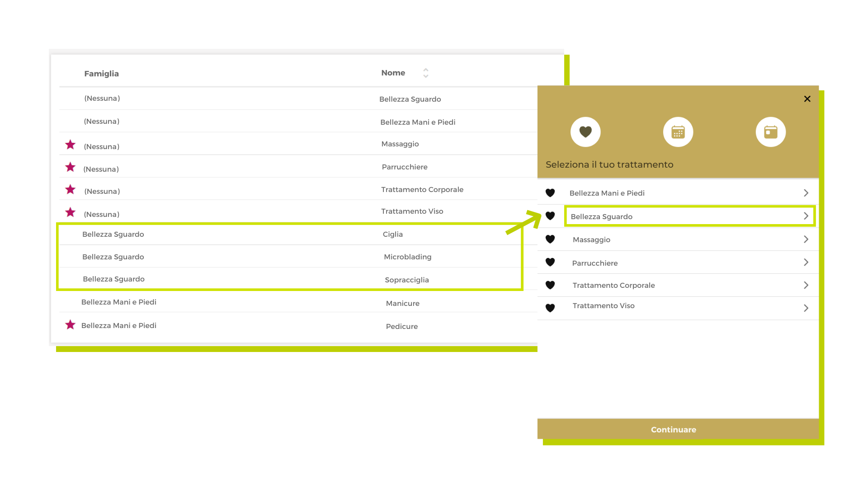This screenshot has width=868, height=488.
Task: Click Bellezza Sguardo family cell in Ciglia row
Action: 113,234
